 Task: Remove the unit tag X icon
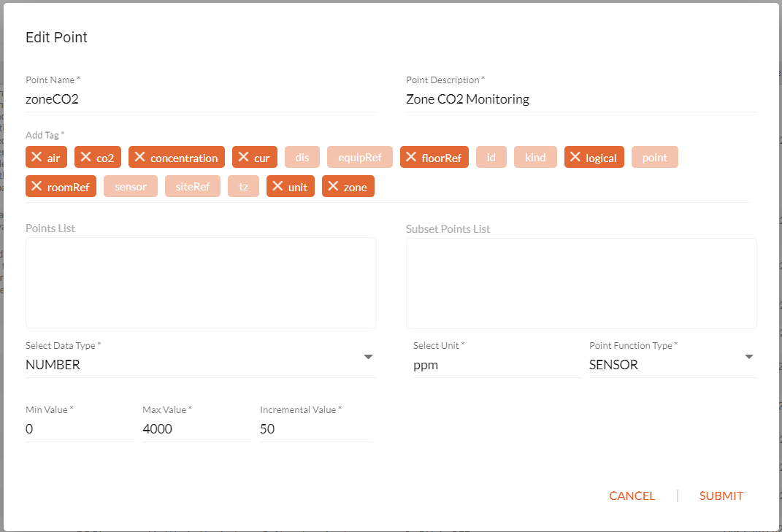click(277, 186)
